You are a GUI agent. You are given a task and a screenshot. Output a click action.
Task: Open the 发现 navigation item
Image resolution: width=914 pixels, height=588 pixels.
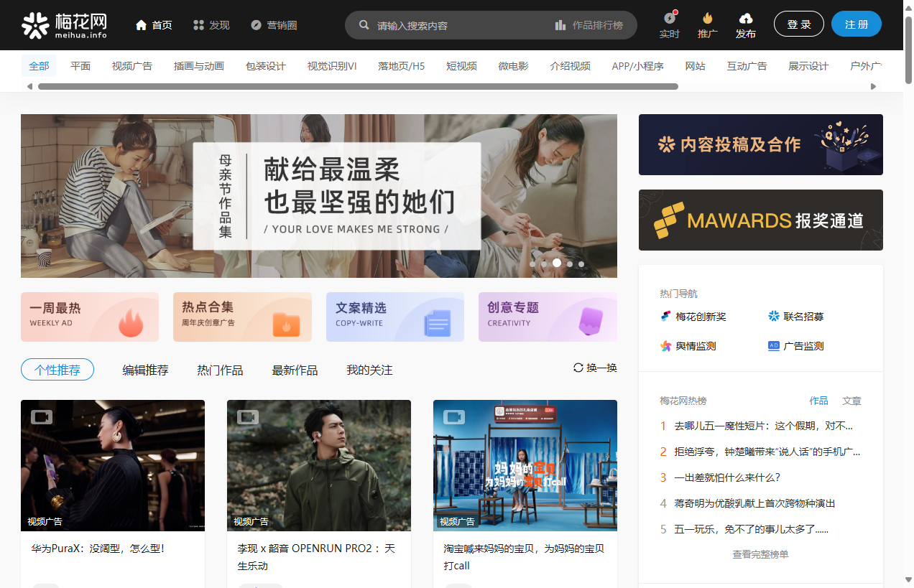[211, 25]
